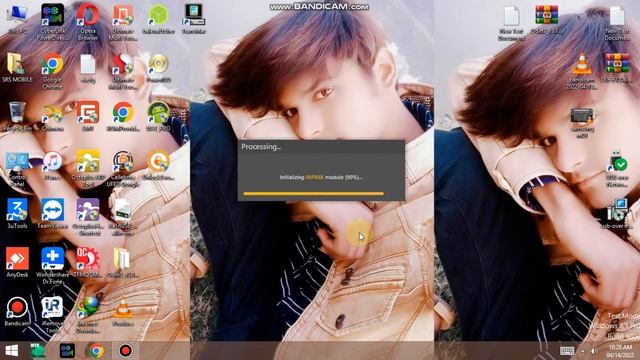Open the New Text Document in the top-right corner
Viewport: 640px width, 360px height.
click(617, 22)
